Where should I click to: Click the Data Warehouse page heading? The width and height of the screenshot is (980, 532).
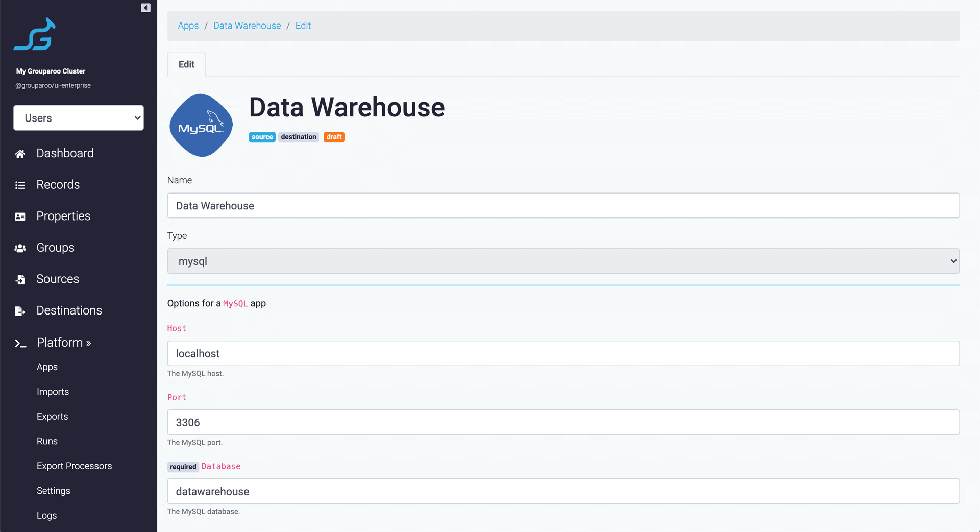tap(347, 107)
